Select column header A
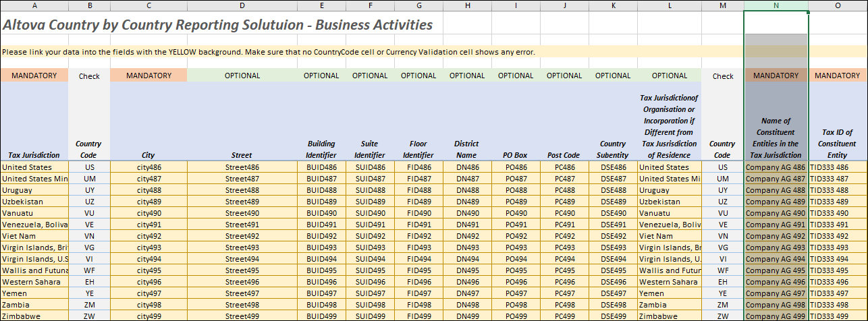 click(34, 5)
